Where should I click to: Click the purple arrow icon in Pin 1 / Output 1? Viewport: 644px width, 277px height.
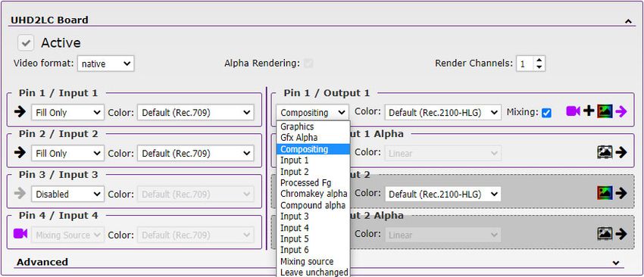[621, 110]
